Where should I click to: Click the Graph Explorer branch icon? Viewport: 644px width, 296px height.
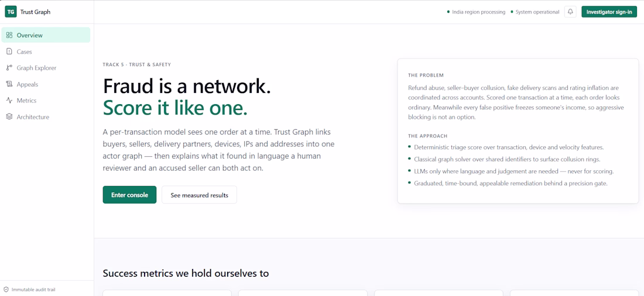[9, 68]
